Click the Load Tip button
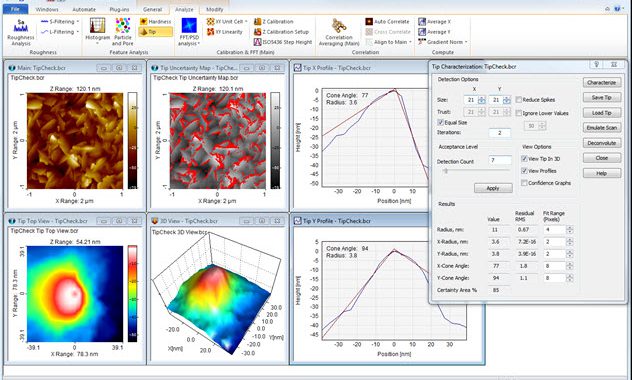 point(602,113)
